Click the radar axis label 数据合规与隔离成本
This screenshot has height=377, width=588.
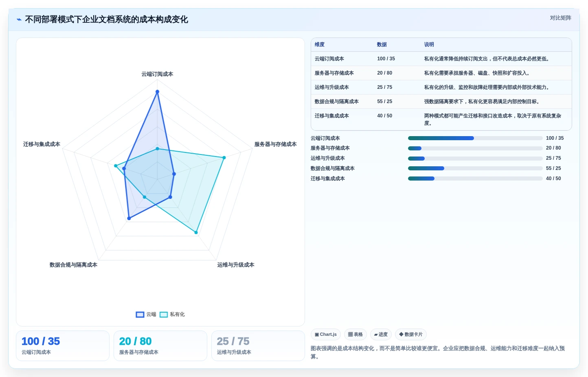(x=73, y=265)
